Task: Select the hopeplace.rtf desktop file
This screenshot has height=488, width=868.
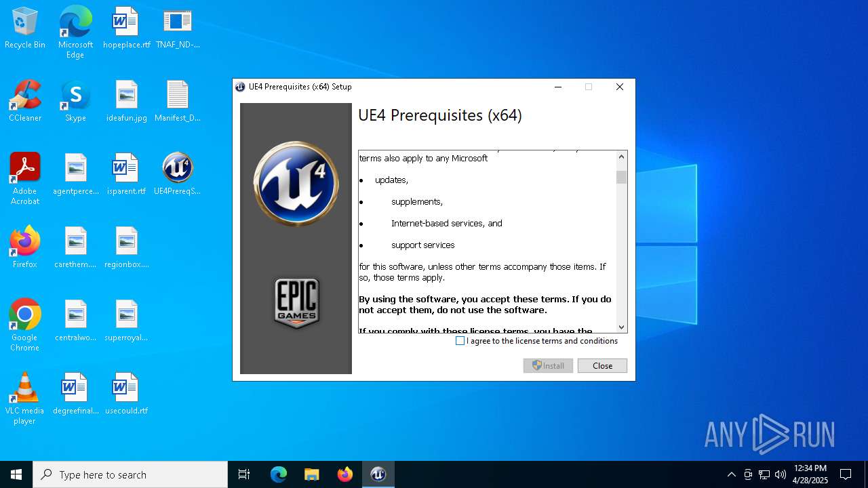Action: click(x=126, y=28)
